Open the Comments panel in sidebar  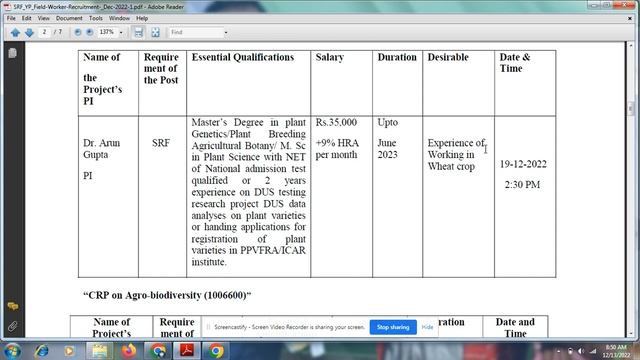(12, 306)
